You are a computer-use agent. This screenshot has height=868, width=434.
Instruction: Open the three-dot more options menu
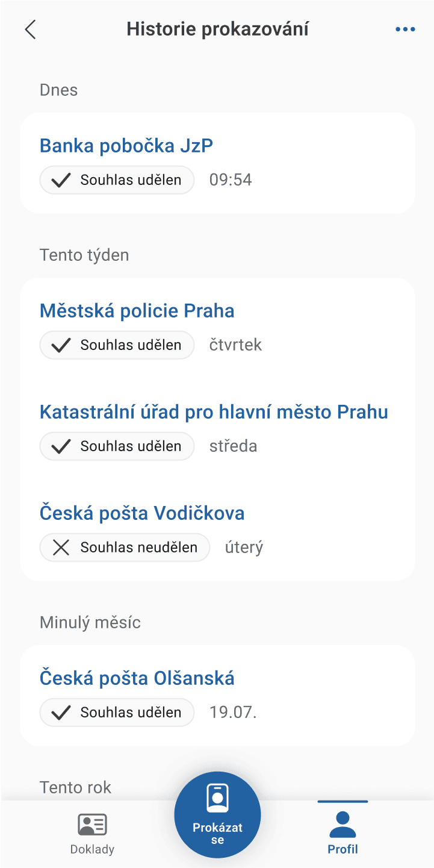(405, 30)
